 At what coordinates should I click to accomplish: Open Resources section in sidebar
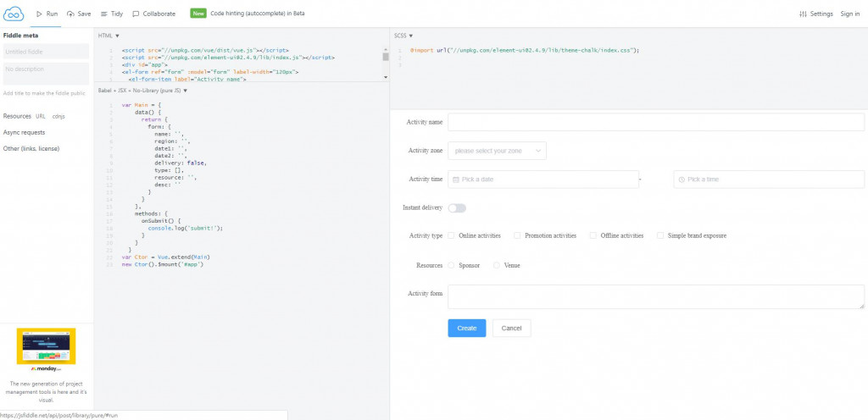17,116
